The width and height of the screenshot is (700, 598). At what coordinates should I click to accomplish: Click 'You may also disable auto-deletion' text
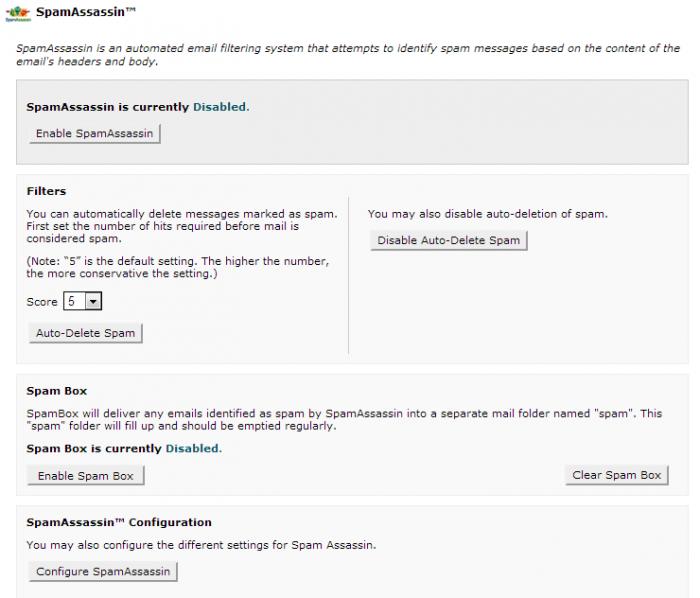(487, 214)
